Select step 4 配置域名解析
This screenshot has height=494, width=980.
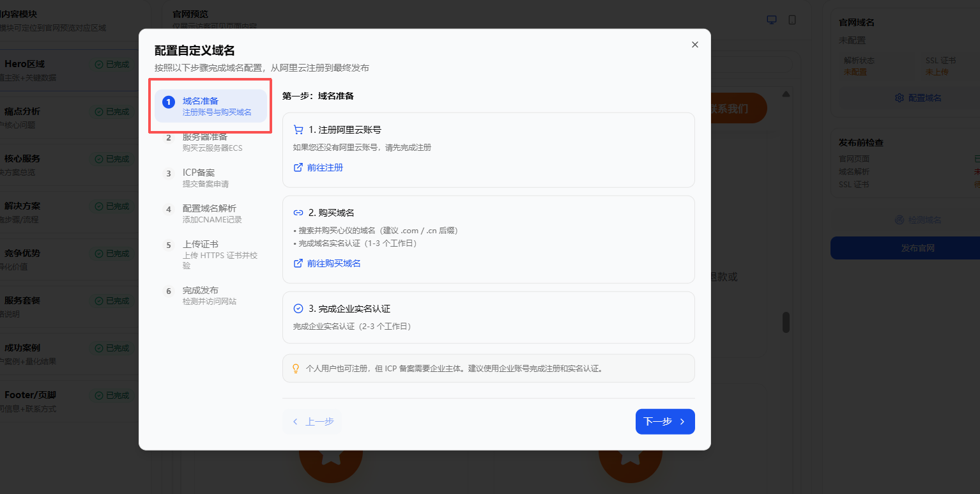(211, 213)
